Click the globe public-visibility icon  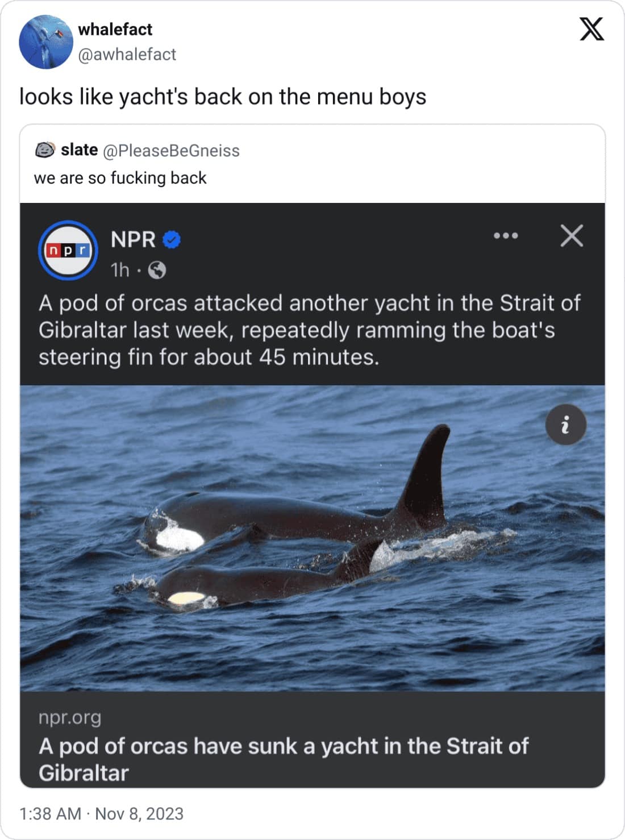[x=157, y=271]
